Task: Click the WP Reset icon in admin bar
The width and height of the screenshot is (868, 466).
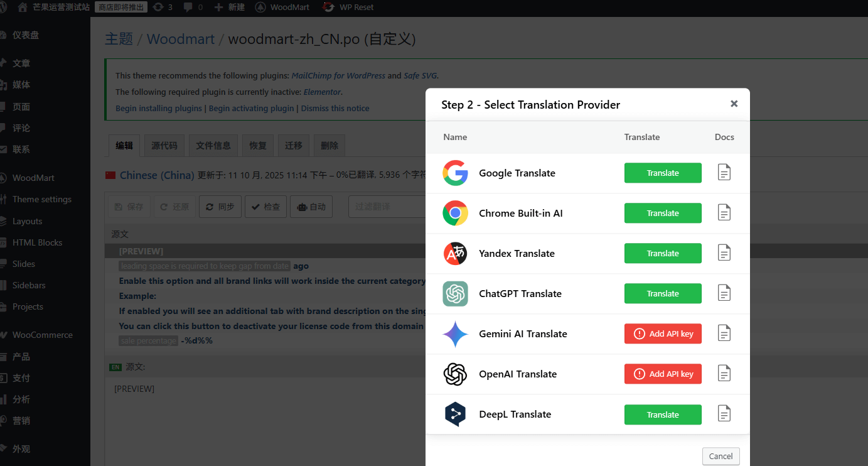Action: (328, 8)
